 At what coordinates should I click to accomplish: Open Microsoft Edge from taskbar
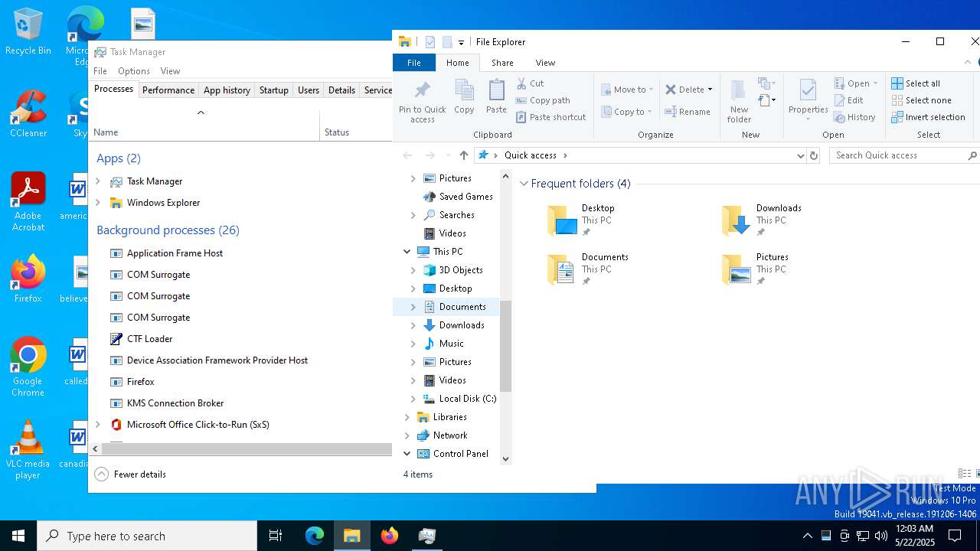tap(315, 536)
